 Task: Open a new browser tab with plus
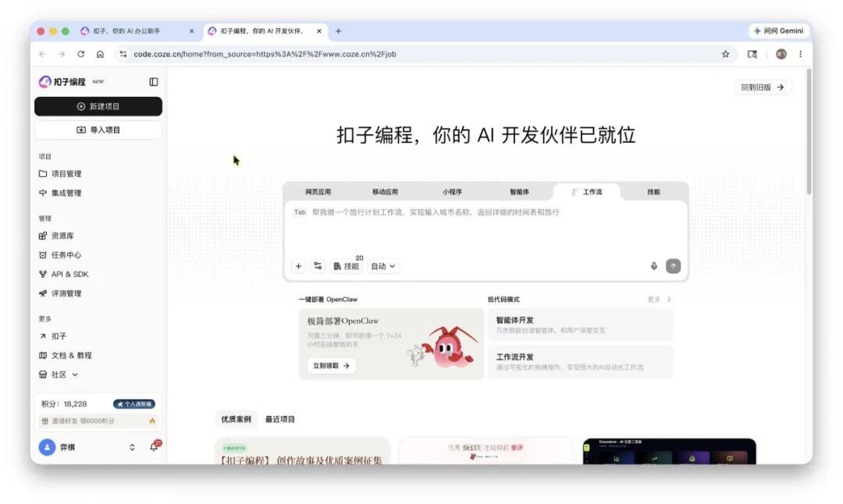click(x=338, y=31)
